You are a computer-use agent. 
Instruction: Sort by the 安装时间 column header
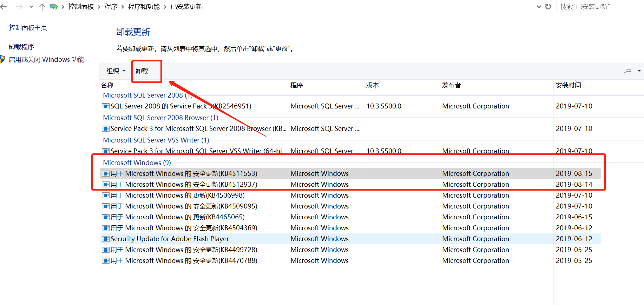coord(568,85)
